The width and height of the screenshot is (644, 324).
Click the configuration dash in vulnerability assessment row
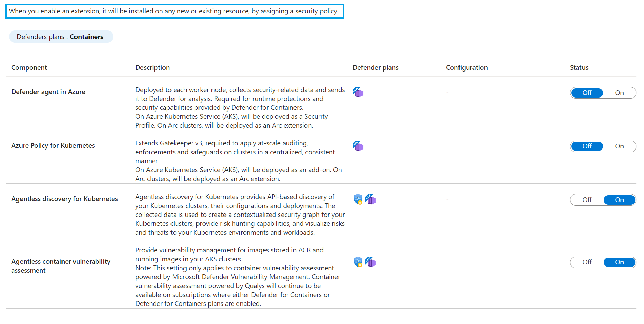(447, 262)
